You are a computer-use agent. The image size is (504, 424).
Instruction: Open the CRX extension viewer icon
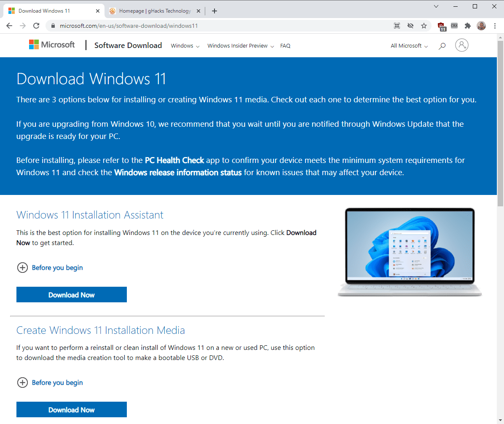(x=454, y=26)
